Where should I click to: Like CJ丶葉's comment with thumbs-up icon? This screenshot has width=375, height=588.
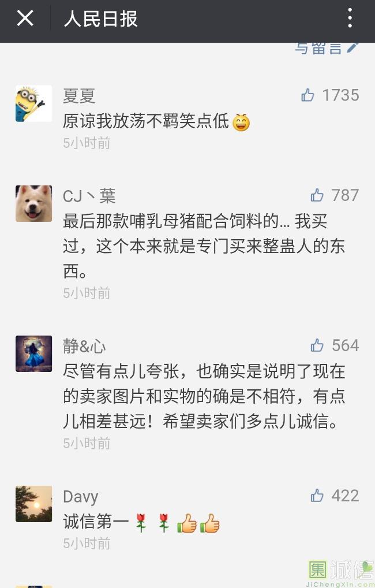(317, 195)
